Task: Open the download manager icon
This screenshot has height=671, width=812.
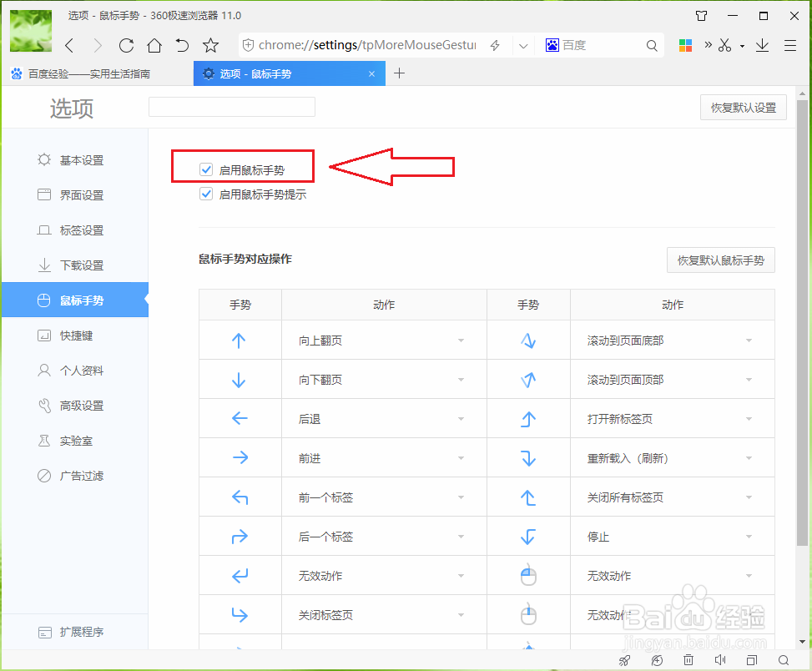Action: 761,45
